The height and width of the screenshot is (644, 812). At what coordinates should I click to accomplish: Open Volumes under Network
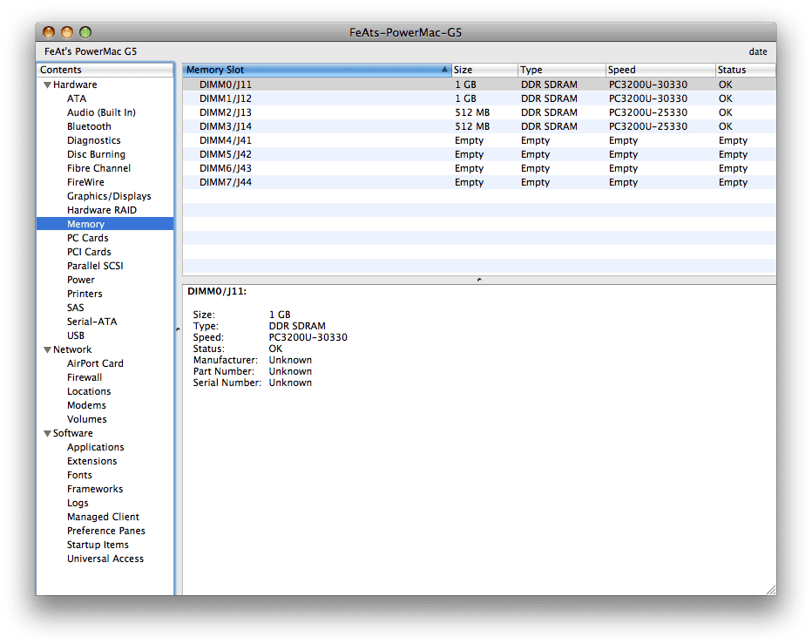pyautogui.click(x=86, y=420)
